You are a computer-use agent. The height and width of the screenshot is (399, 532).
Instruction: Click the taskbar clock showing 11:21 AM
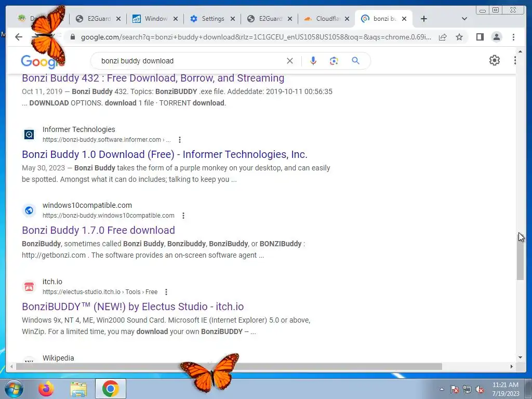point(506,389)
